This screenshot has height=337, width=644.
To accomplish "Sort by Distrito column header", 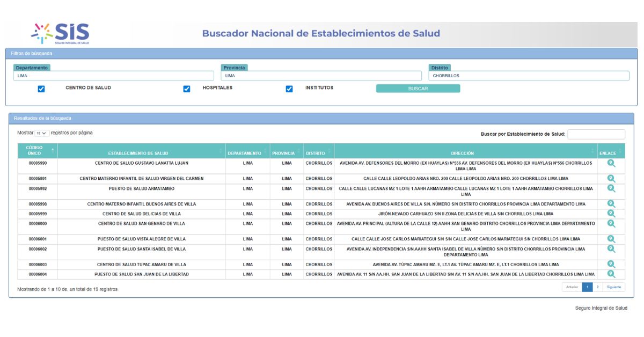I will [319, 151].
